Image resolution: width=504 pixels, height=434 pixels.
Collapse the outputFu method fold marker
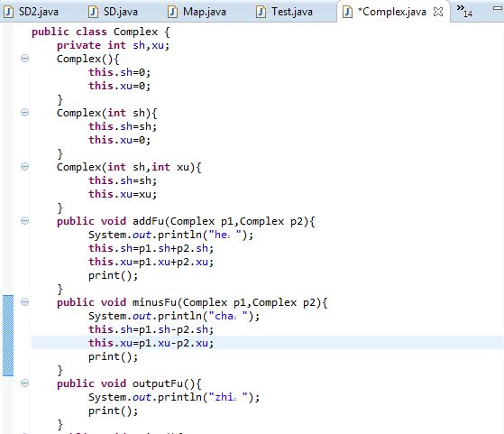click(x=24, y=383)
